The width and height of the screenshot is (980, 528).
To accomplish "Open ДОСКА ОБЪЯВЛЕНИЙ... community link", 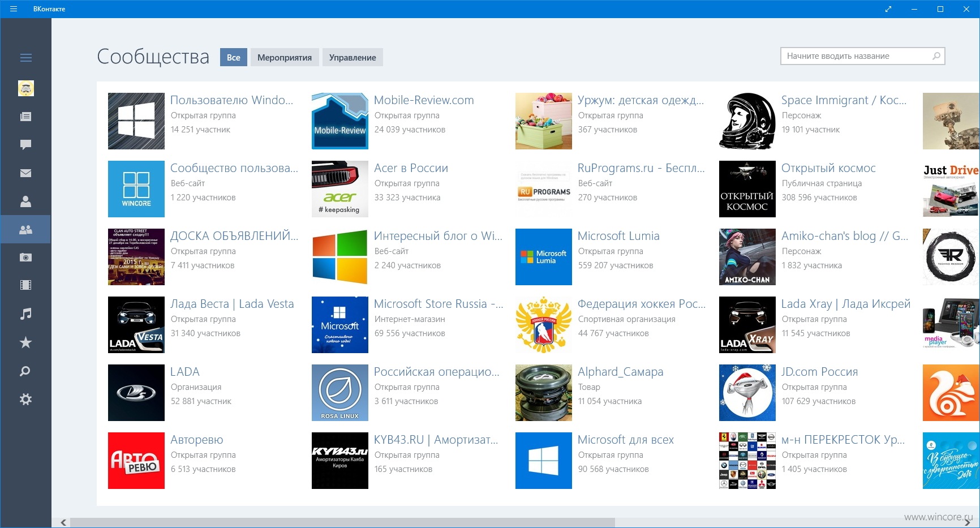I will tap(234, 236).
